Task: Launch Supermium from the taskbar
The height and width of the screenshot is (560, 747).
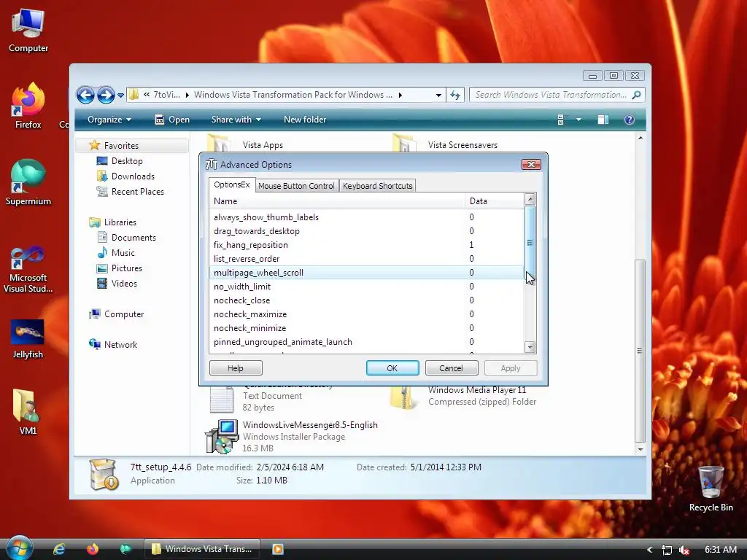Action: click(x=125, y=549)
